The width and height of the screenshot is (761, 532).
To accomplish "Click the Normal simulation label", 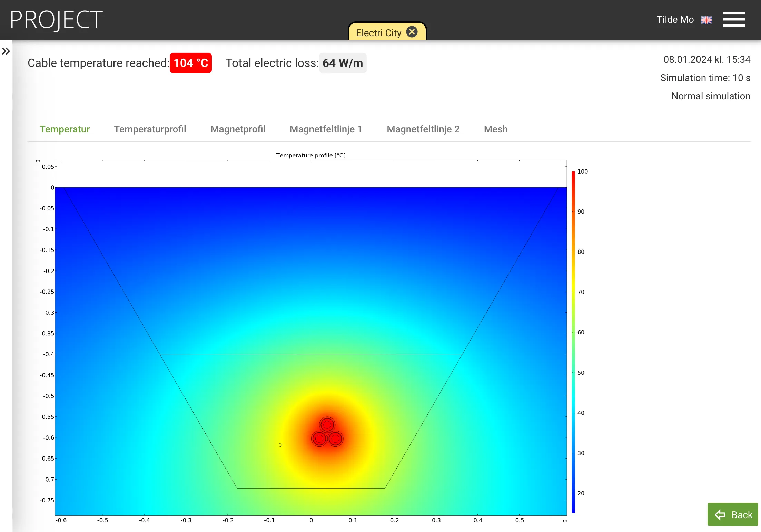I will (711, 96).
